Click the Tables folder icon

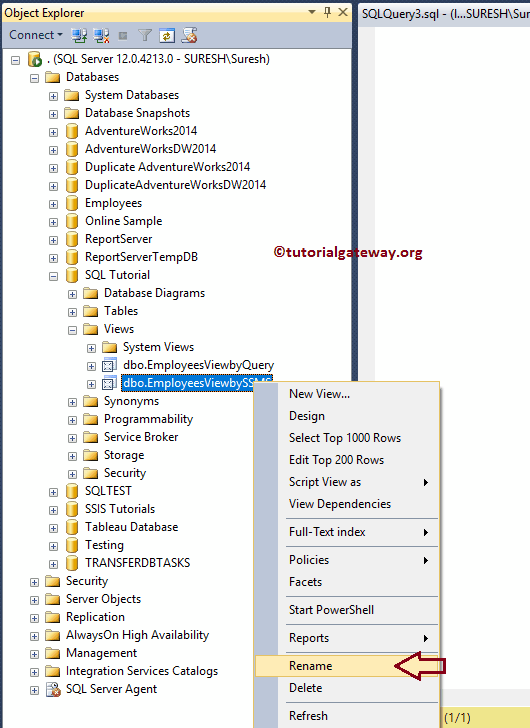pyautogui.click(x=90, y=311)
